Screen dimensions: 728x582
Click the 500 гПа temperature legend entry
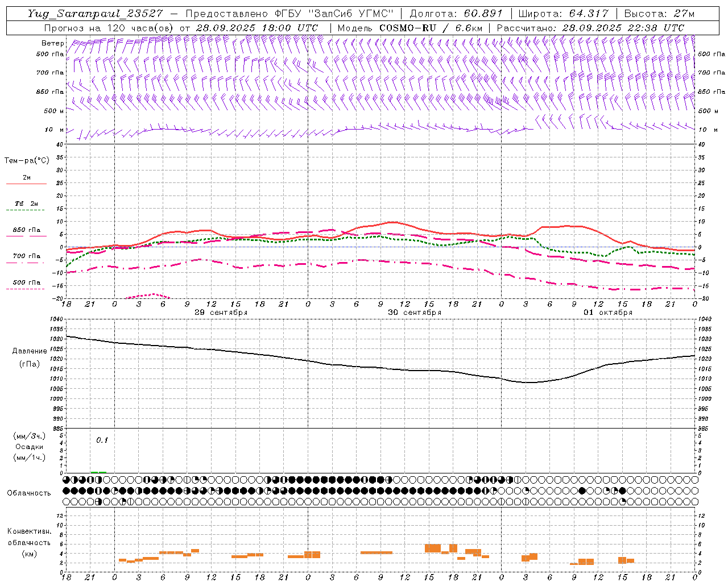(x=26, y=282)
